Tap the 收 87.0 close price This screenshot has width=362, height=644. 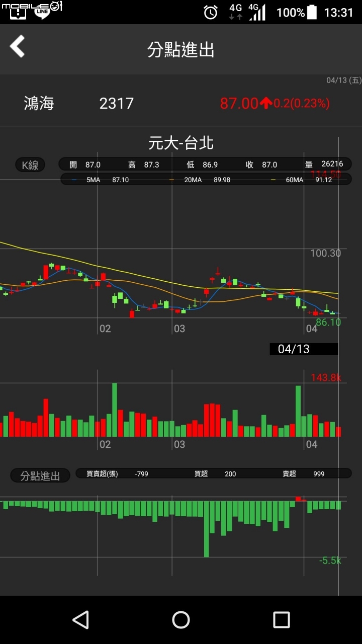[261, 165]
